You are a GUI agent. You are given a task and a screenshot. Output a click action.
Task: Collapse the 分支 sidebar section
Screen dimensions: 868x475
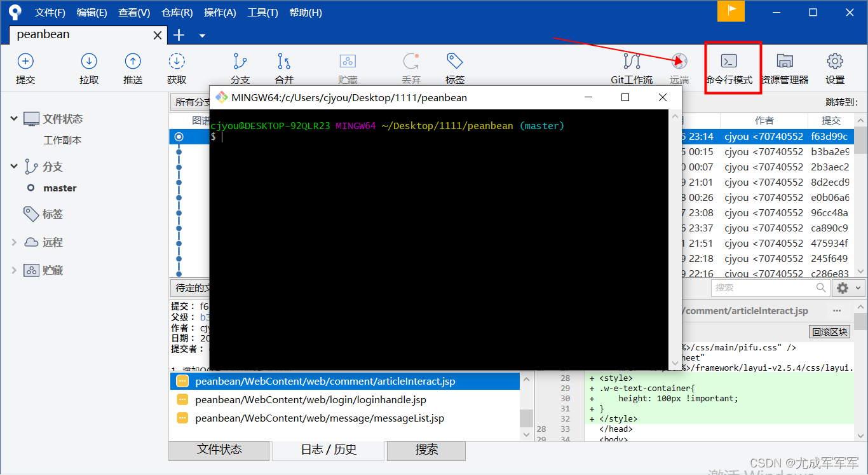coord(14,167)
